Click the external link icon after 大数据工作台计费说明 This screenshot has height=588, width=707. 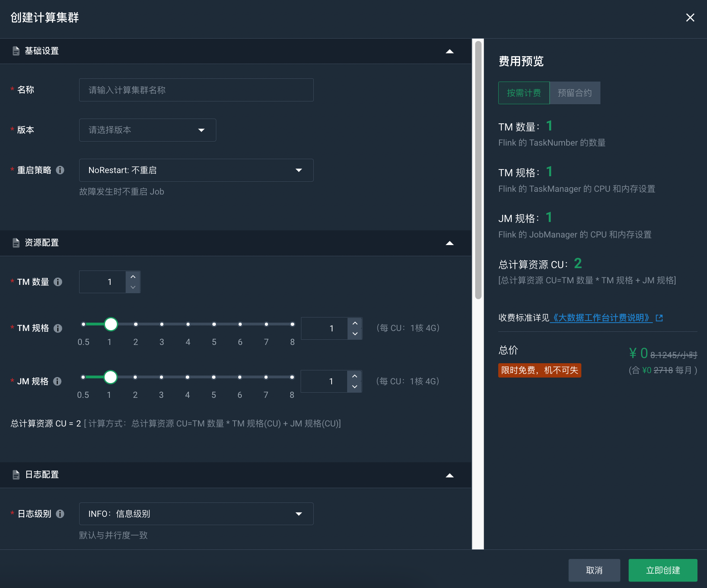[x=659, y=318]
